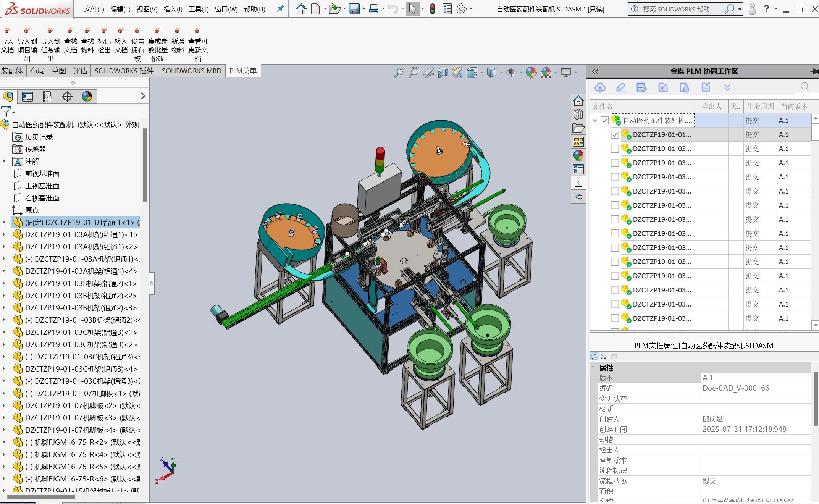Uncheck the DZCTZP19-01-01 file checkbox
The width and height of the screenshot is (819, 504).
pos(615,135)
